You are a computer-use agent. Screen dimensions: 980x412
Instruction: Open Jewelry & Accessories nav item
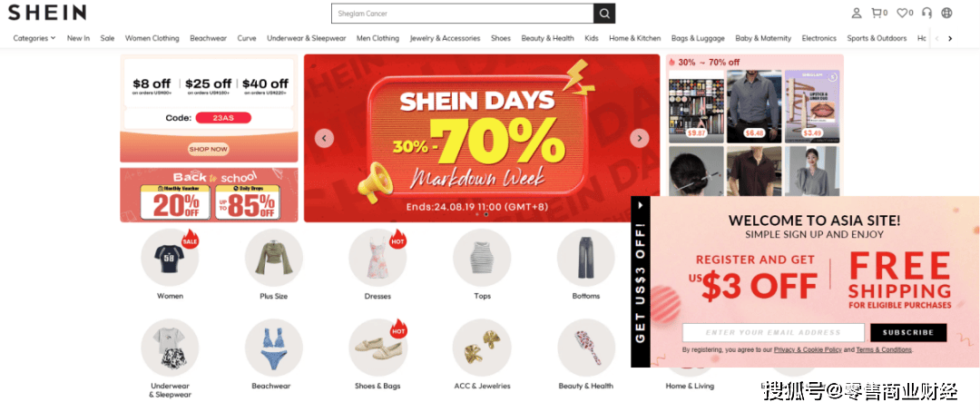click(x=445, y=38)
